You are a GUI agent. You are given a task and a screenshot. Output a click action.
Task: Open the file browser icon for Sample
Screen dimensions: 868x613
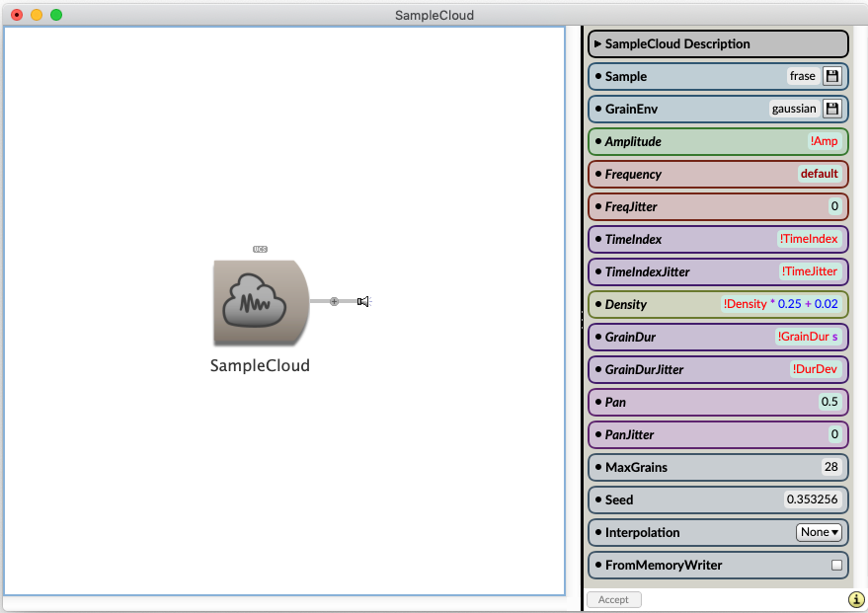[x=831, y=76]
